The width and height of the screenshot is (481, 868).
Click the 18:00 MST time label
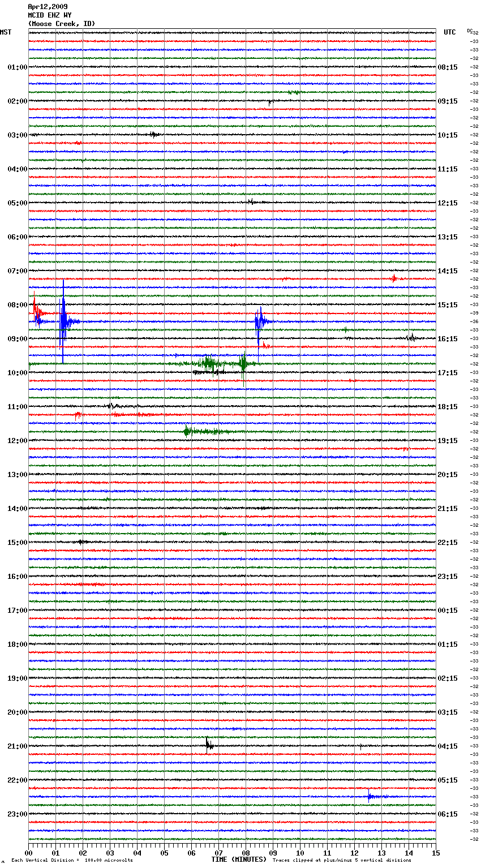(x=17, y=644)
